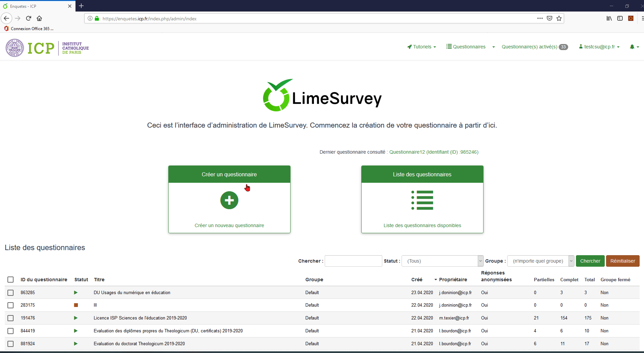Viewport: 644px width, 353px height.
Task: Click into the Chercher search field
Action: [x=353, y=261]
